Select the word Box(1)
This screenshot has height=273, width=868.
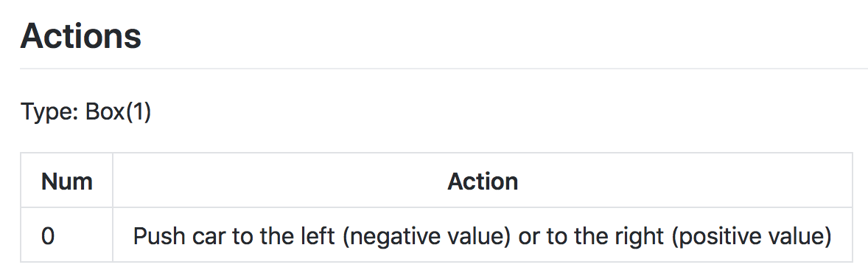click(118, 112)
